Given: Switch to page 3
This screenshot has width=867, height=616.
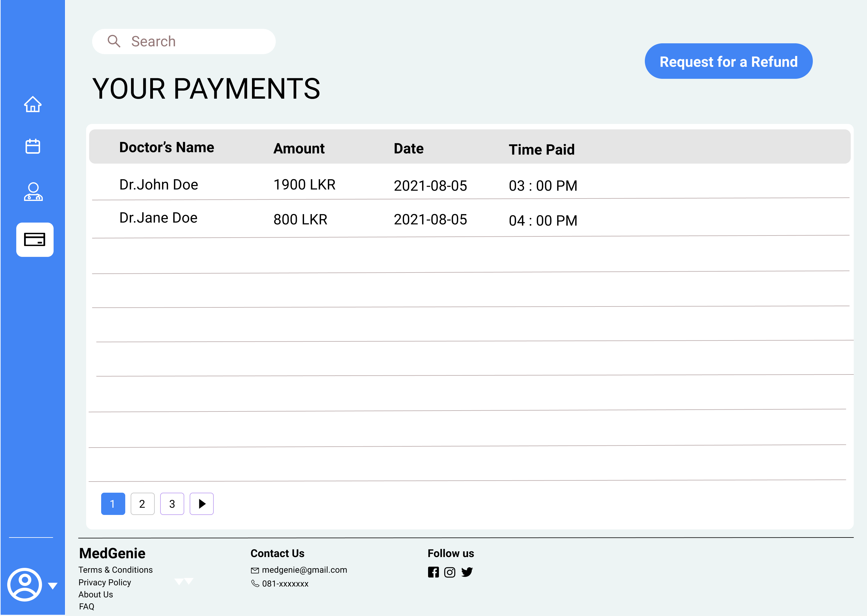Looking at the screenshot, I should click(172, 504).
